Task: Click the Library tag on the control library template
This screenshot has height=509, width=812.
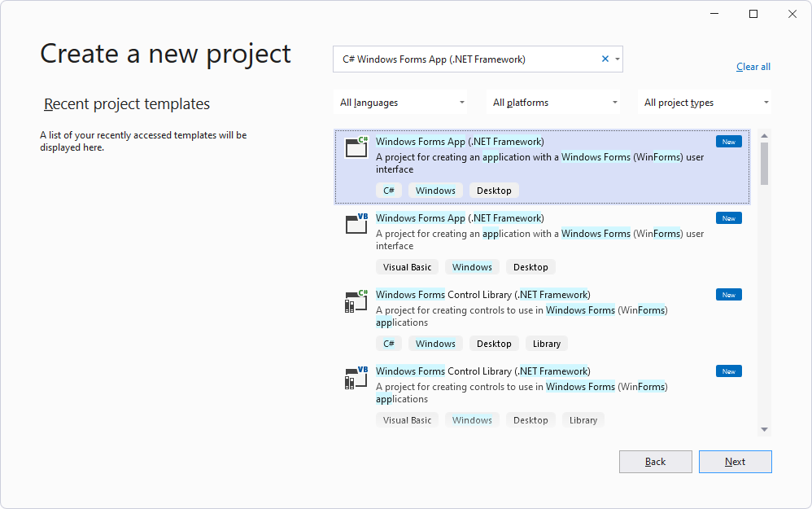Action: (546, 343)
